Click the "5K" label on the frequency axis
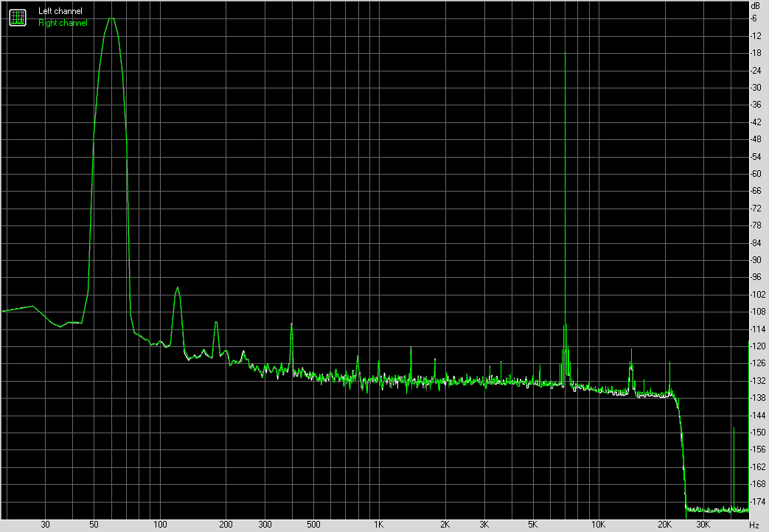Viewport: 769px width, 532px height. pos(532,525)
